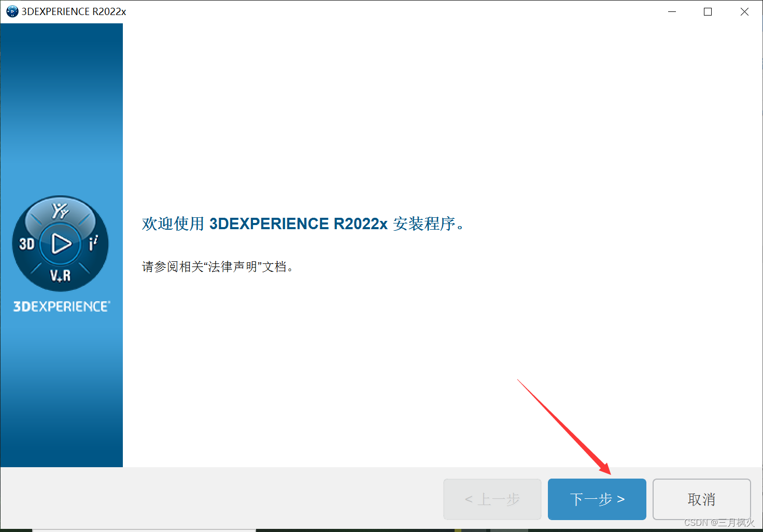Click the 3DEXPERIENCE compass logo
Viewport: 763px width, 532px height.
click(x=61, y=243)
